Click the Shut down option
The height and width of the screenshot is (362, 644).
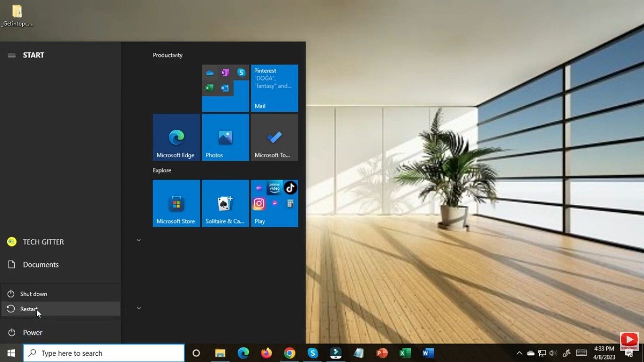[33, 294]
